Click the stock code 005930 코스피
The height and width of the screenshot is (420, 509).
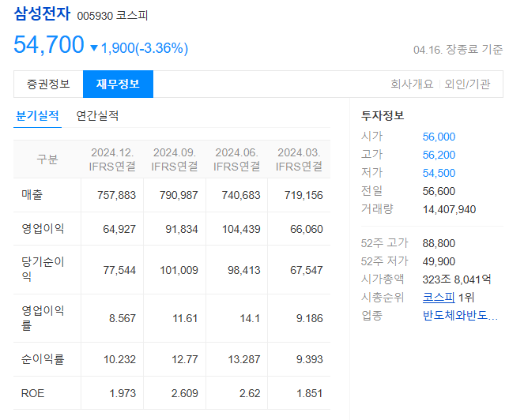coord(112,16)
